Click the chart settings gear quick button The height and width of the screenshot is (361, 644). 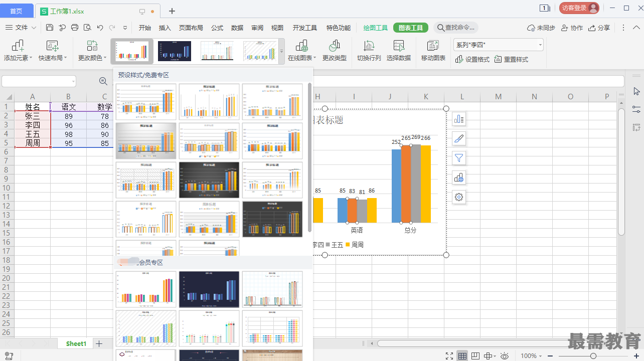point(459,197)
